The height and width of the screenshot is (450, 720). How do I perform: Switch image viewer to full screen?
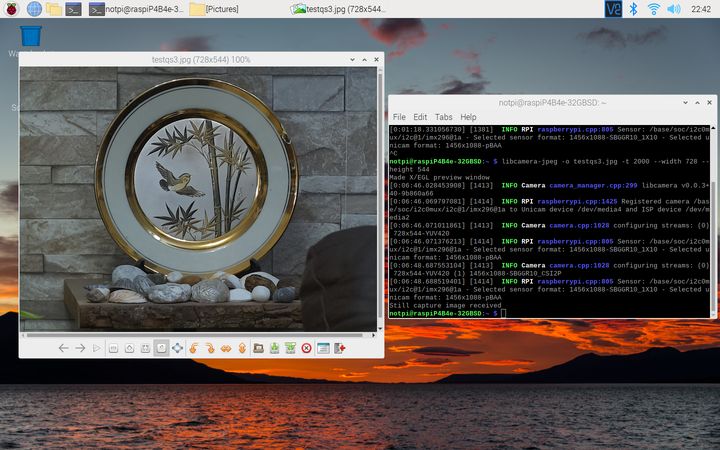(177, 349)
